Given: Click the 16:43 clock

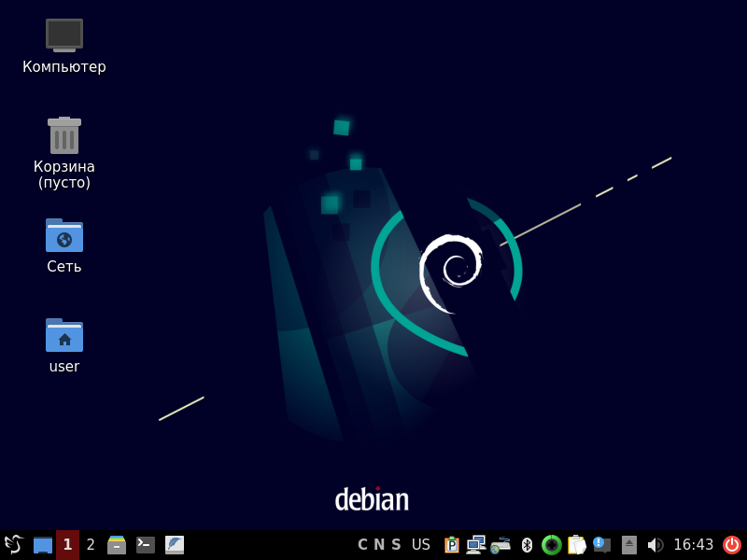Looking at the screenshot, I should point(693,544).
